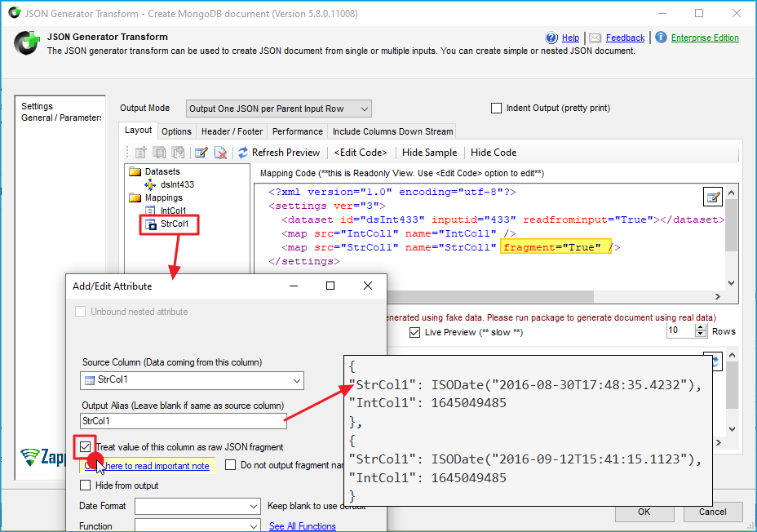Click the Enterprise Edition info icon
757x532 pixels.
[661, 38]
